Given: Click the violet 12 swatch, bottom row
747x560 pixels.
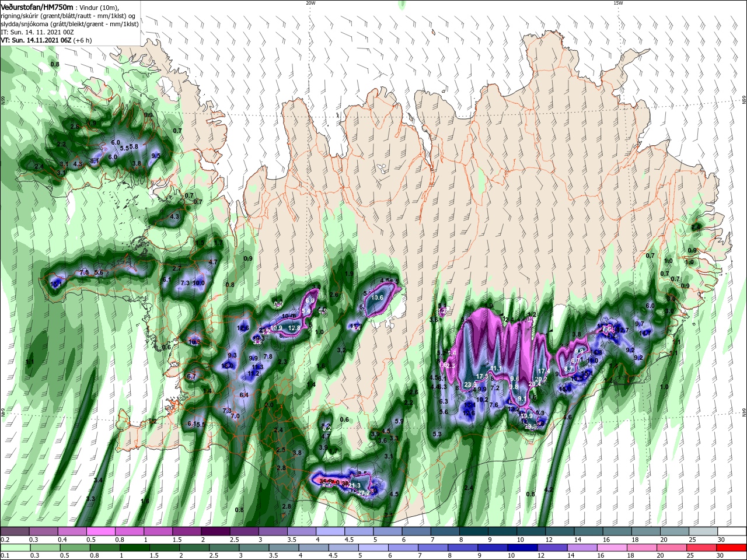Looking at the screenshot, I should point(553,548).
